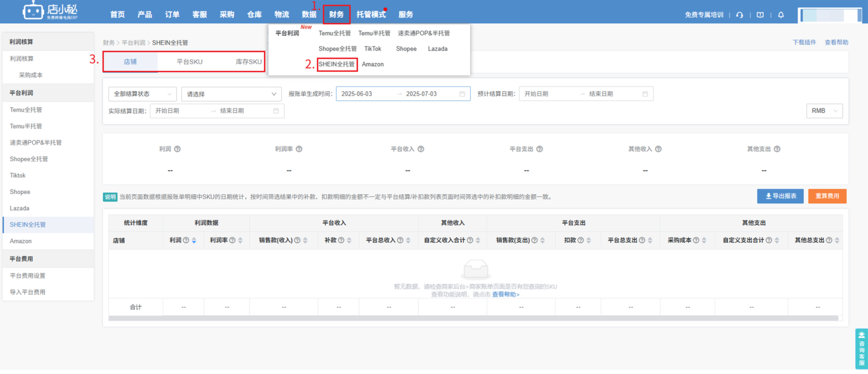Click the 预计结算日期 开始日期 field
This screenshot has height=374, width=868.
pyautogui.click(x=549, y=94)
